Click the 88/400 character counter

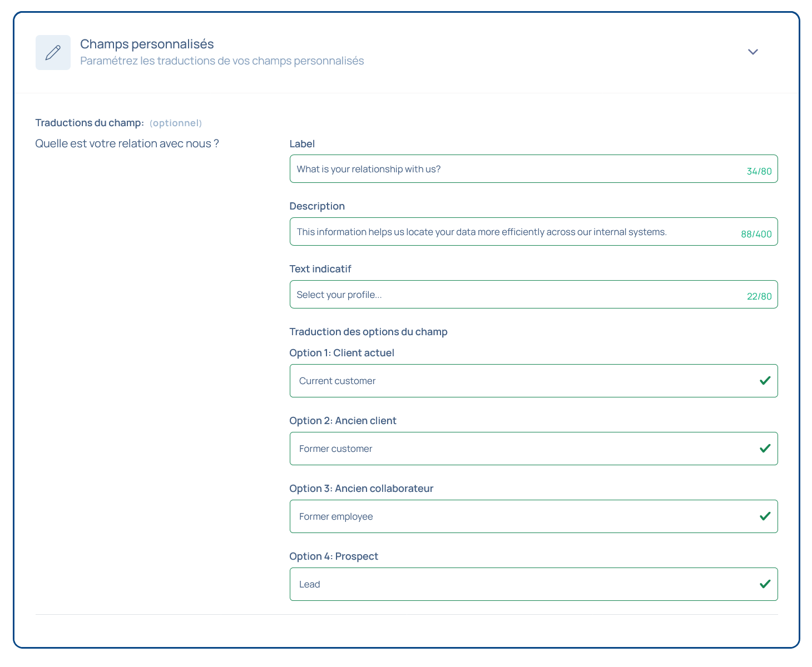(756, 234)
